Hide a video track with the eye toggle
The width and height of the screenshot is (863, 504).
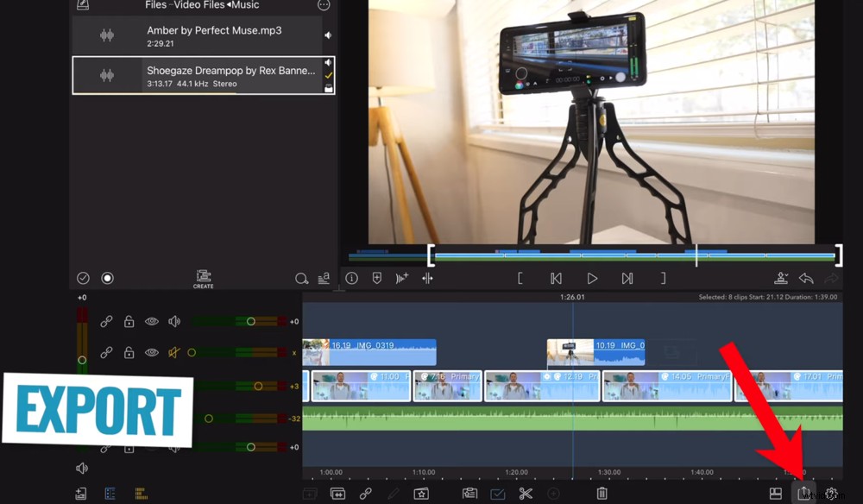(x=151, y=321)
